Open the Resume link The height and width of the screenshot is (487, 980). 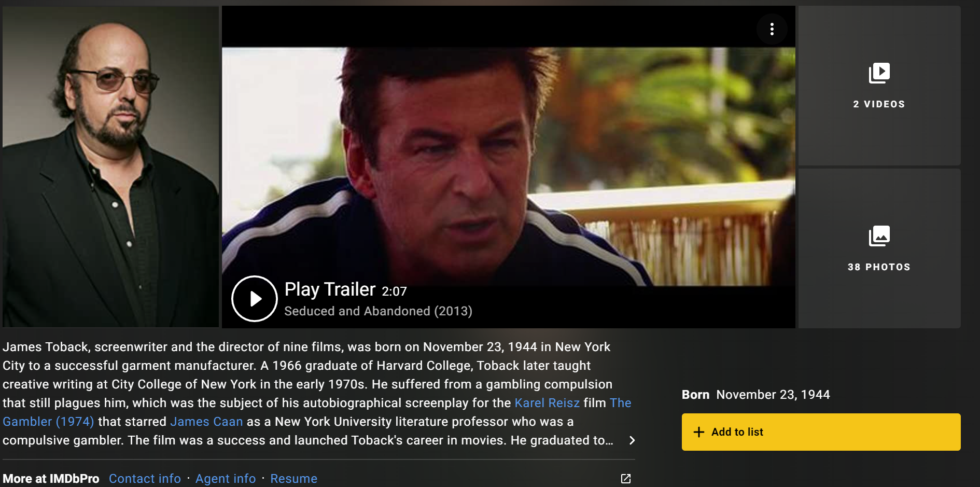[x=293, y=479]
